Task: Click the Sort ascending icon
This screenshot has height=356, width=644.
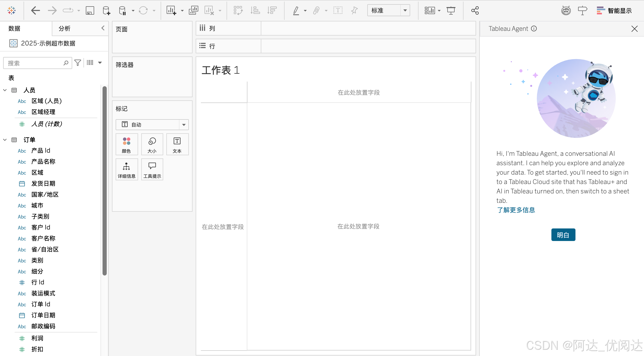Action: pyautogui.click(x=255, y=11)
